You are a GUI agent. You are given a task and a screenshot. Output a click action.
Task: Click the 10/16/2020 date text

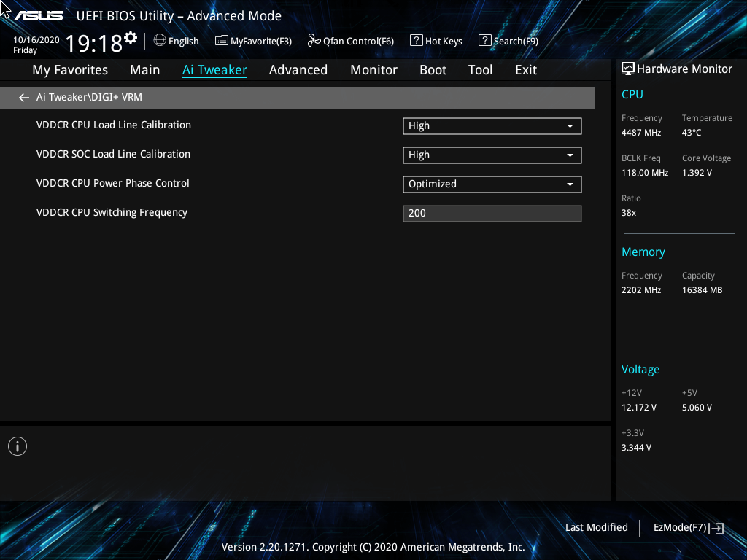tap(36, 40)
